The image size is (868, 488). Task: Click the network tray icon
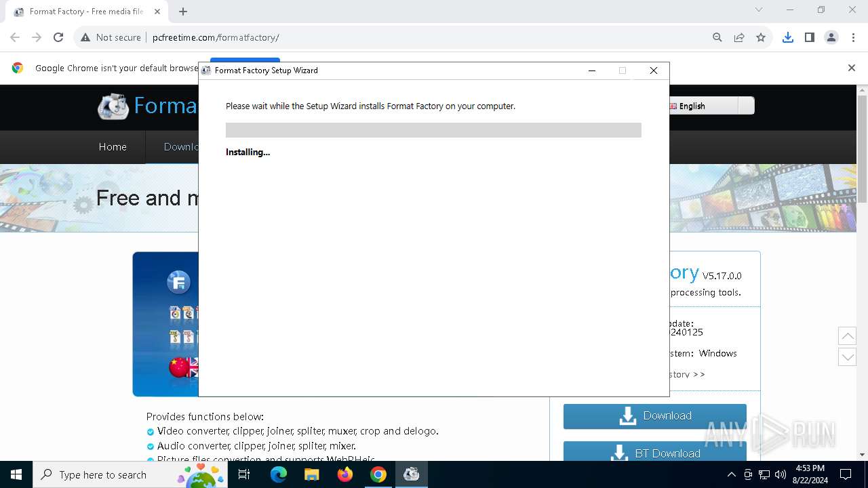[764, 474]
